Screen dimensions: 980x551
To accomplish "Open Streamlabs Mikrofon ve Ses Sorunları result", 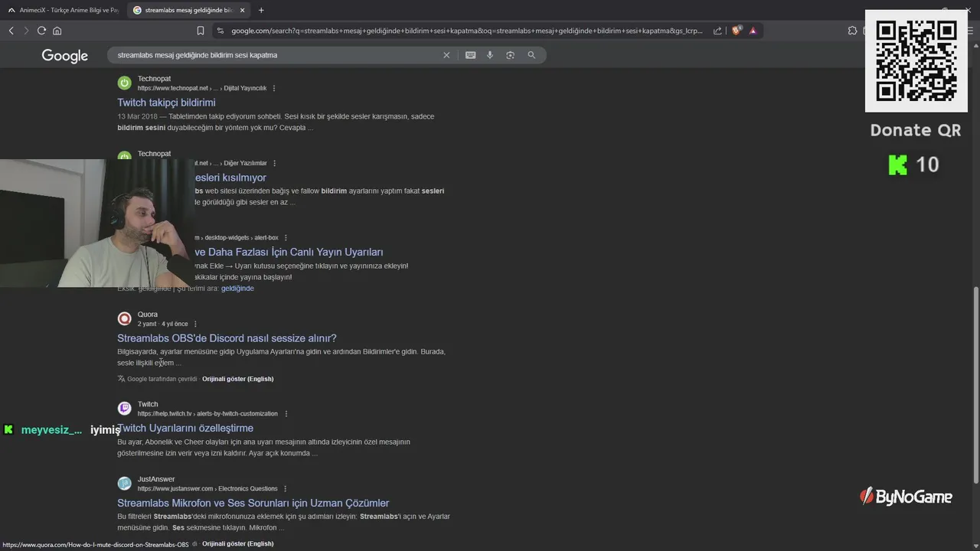I will coord(253,503).
